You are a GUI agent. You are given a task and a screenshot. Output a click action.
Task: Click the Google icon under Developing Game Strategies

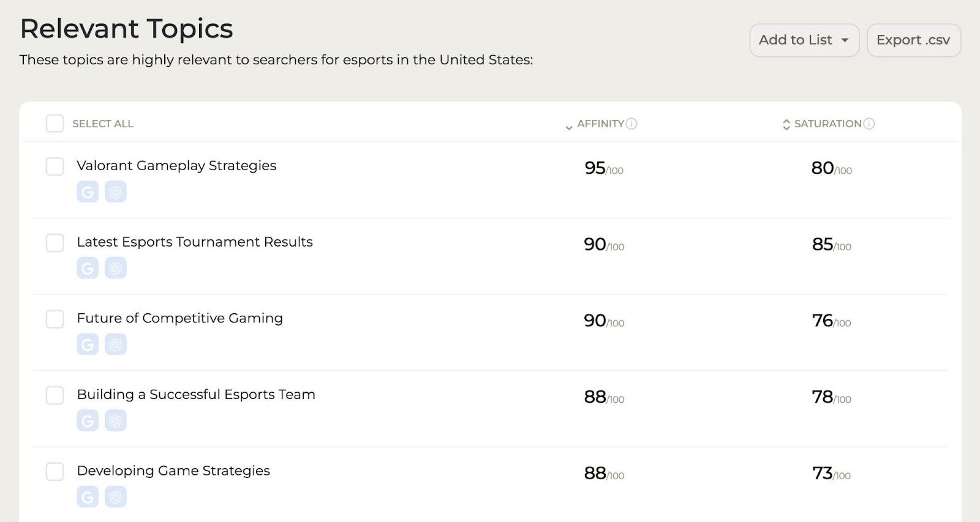[x=88, y=497]
